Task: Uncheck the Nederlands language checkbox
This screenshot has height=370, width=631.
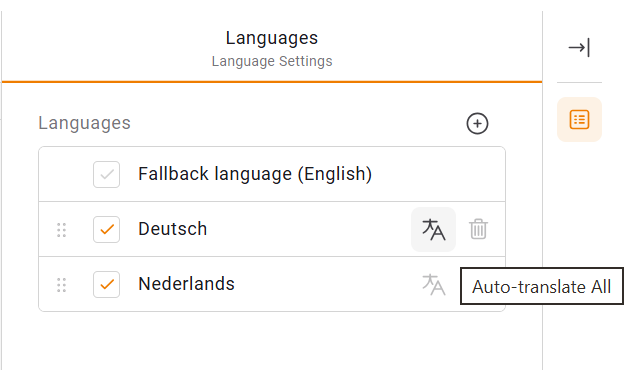Action: point(106,285)
